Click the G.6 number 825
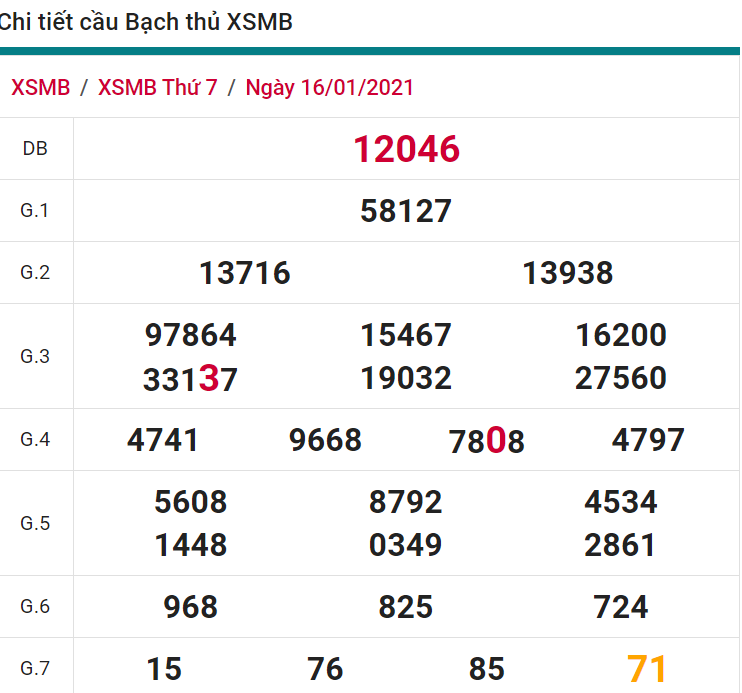The image size is (742, 693). click(x=406, y=607)
